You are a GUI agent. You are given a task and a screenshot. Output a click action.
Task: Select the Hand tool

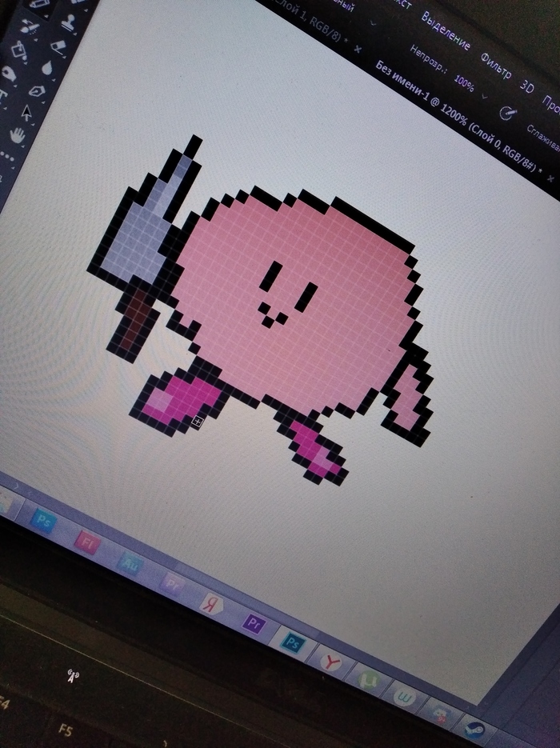click(x=18, y=134)
